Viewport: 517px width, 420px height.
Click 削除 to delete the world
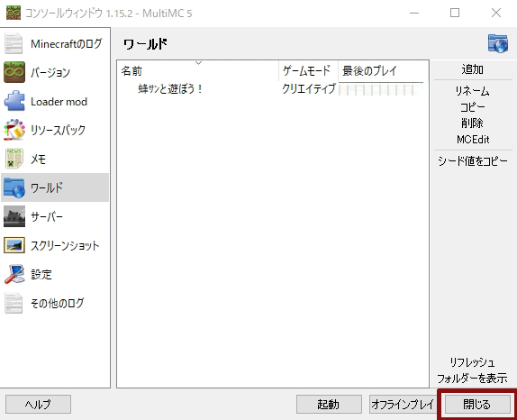473,123
